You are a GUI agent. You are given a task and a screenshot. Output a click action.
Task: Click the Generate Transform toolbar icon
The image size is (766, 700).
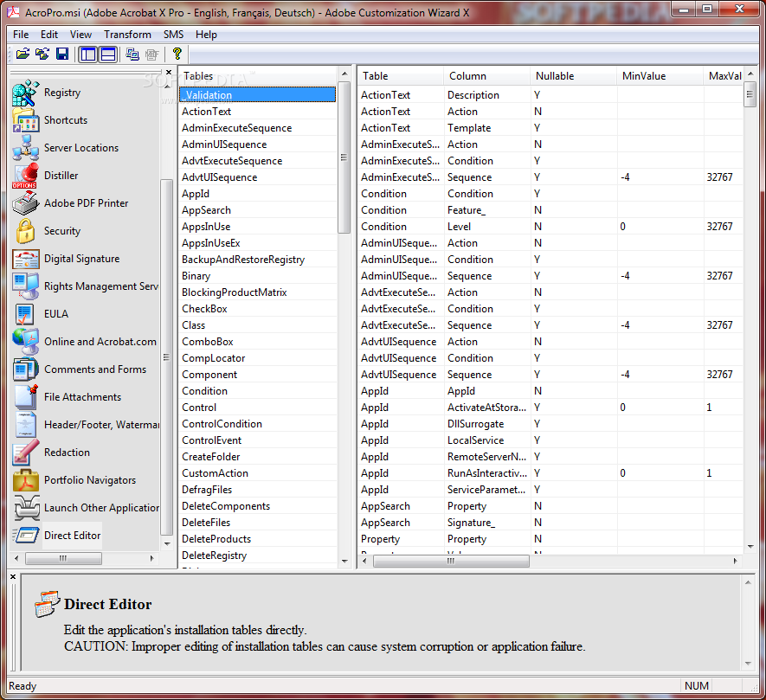(x=132, y=54)
